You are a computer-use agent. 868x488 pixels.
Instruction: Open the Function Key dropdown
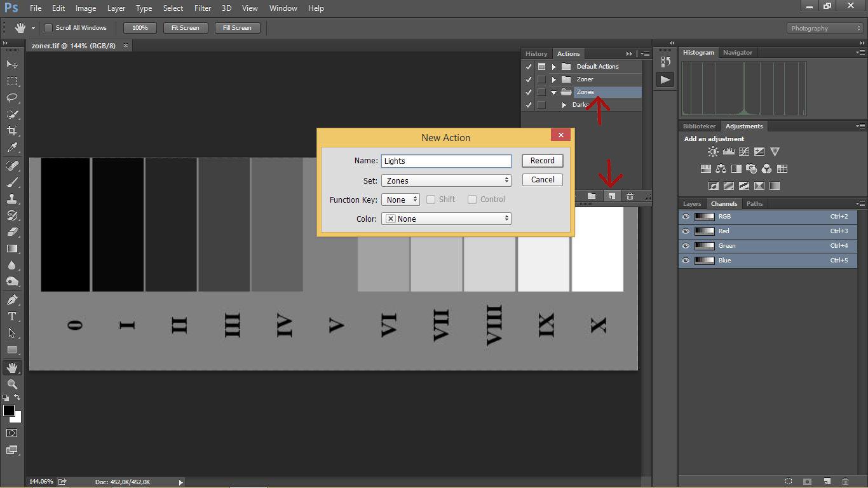(x=400, y=200)
